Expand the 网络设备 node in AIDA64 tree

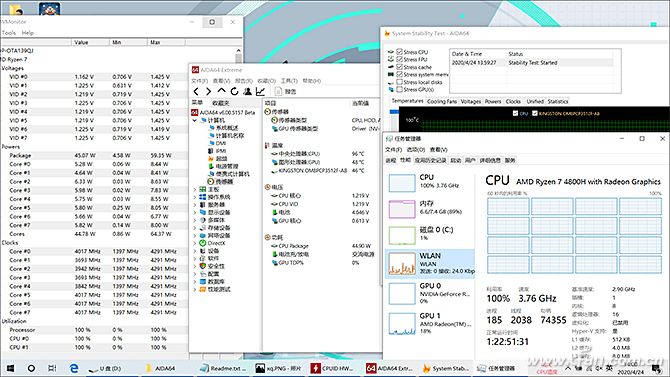tap(195, 235)
